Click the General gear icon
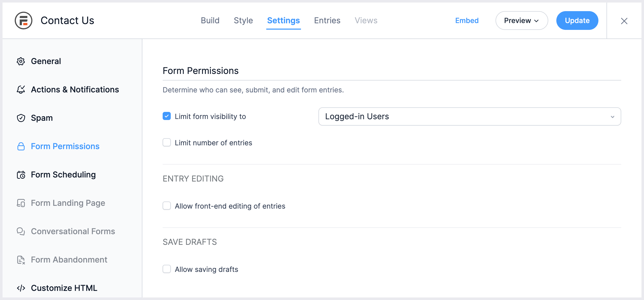The height and width of the screenshot is (300, 644). (21, 61)
